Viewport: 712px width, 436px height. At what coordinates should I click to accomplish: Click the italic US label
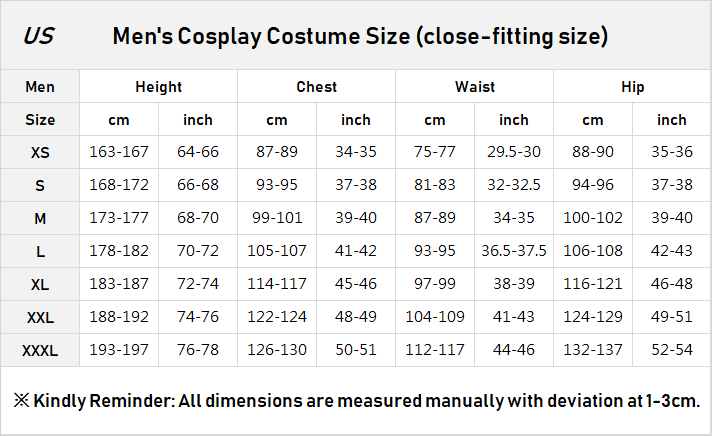(38, 37)
